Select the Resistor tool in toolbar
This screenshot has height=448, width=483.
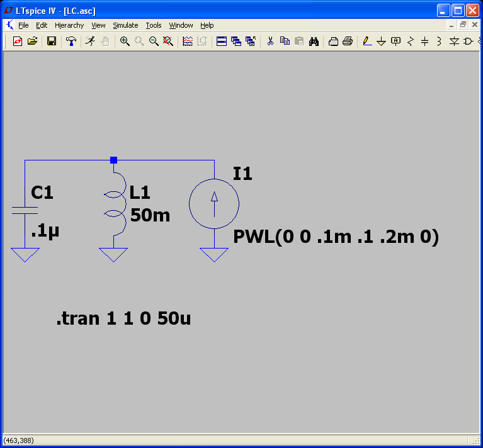coord(411,42)
